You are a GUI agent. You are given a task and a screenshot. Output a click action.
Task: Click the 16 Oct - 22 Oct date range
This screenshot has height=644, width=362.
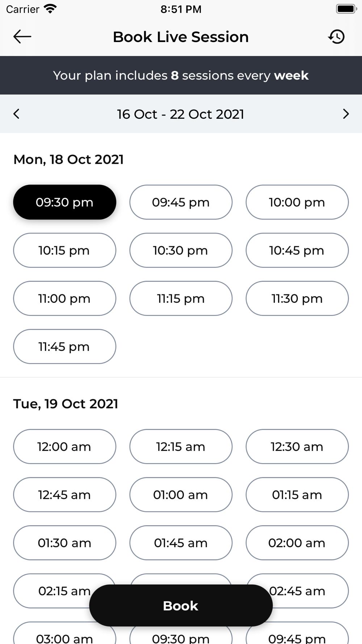pyautogui.click(x=181, y=114)
